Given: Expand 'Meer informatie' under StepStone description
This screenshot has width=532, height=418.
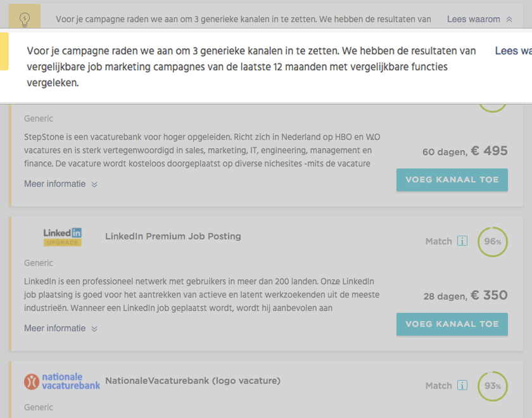Looking at the screenshot, I should [61, 184].
